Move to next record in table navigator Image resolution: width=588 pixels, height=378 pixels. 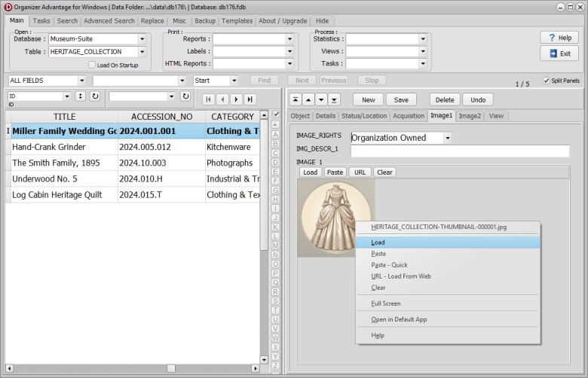click(235, 99)
